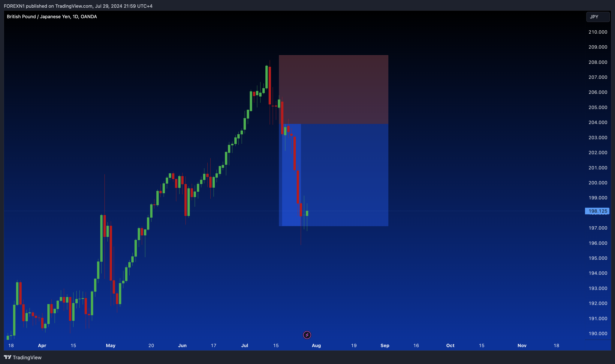Click the 208.000 price axis label
This screenshot has width=615, height=364.
point(598,62)
